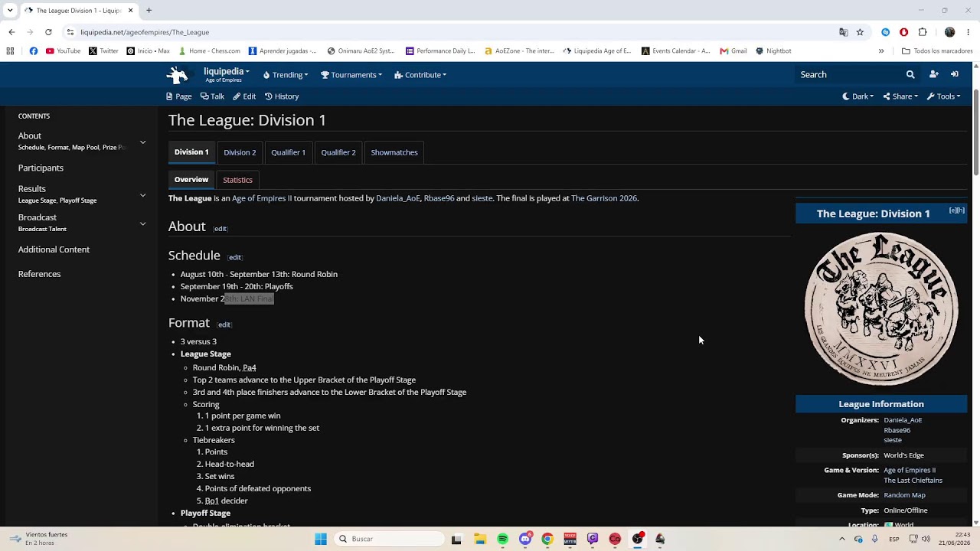
Task: Open the Tools dropdown
Action: click(943, 96)
